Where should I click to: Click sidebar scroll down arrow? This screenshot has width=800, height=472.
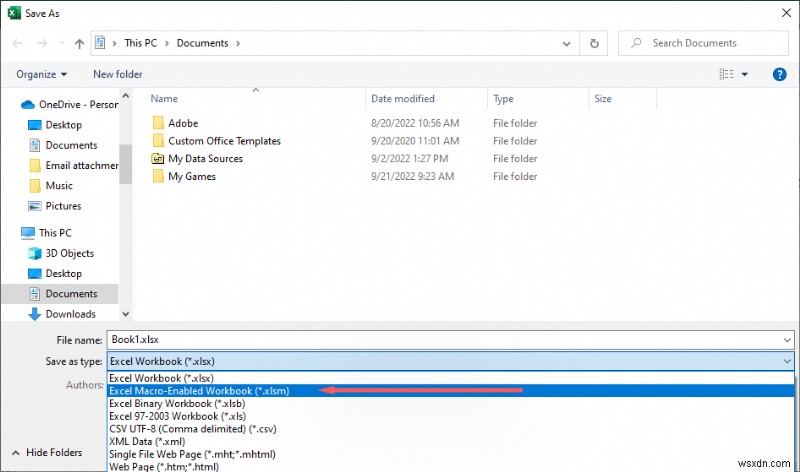[126, 314]
